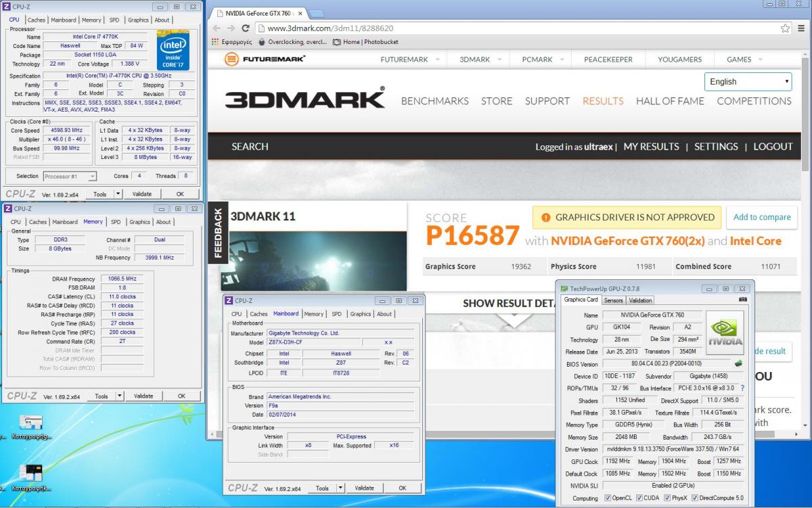Image resolution: width=812 pixels, height=508 pixels.
Task: Take GPU-Z screenshot with camera icon
Action: tap(743, 300)
